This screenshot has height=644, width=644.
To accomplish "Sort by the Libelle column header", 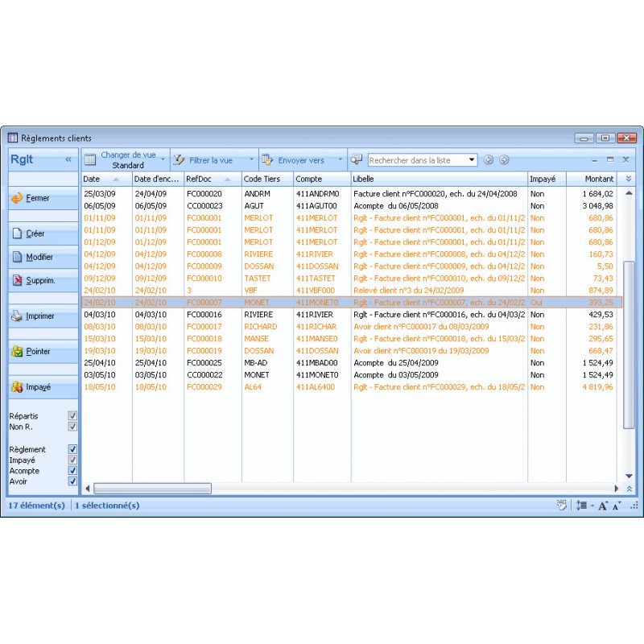I will (x=439, y=179).
